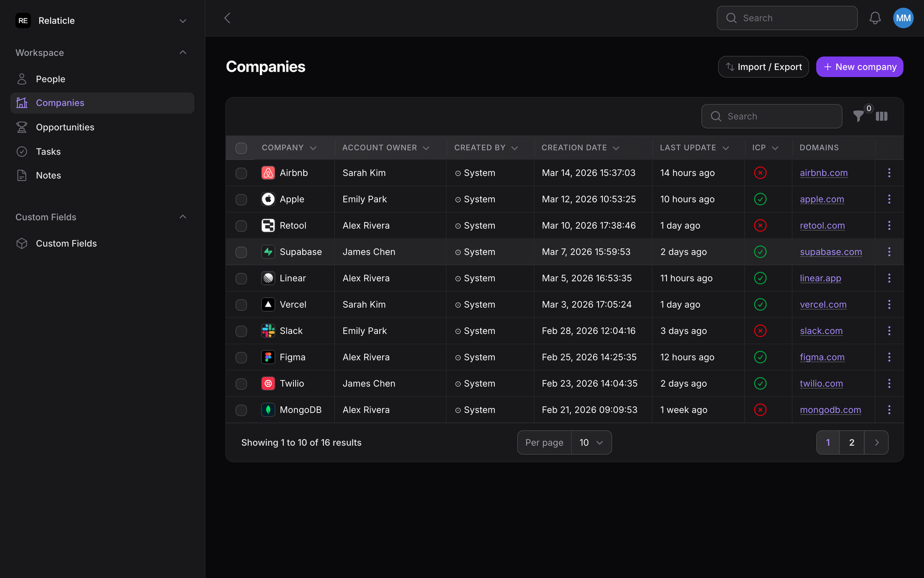Image resolution: width=924 pixels, height=578 pixels.
Task: Open row actions menu for Linear
Action: point(889,278)
